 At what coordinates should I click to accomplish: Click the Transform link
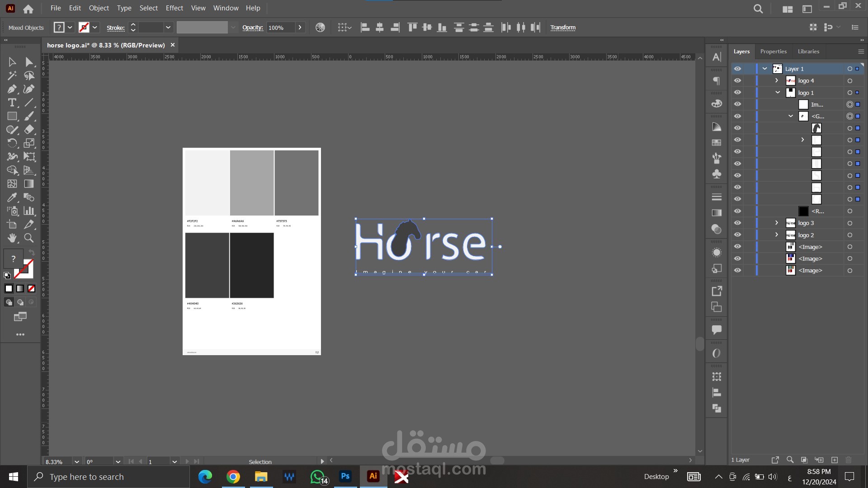pos(562,28)
